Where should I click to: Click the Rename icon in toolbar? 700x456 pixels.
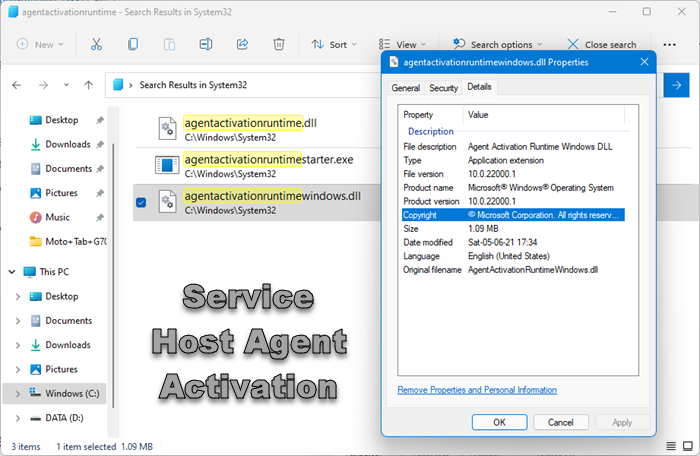point(206,44)
